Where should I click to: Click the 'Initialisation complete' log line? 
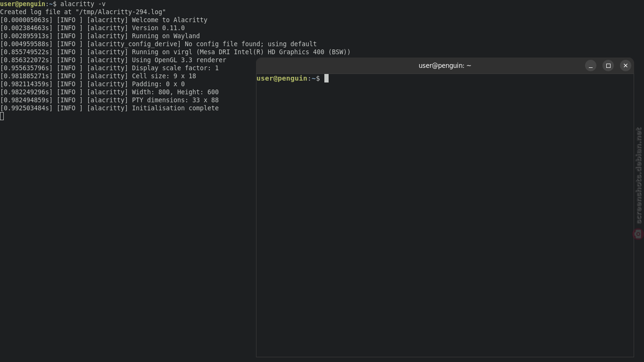[109, 108]
